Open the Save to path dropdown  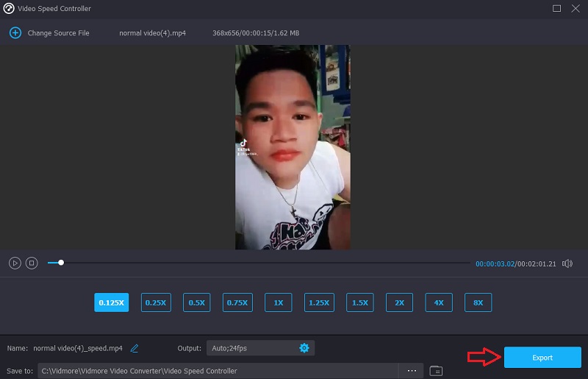(218, 370)
